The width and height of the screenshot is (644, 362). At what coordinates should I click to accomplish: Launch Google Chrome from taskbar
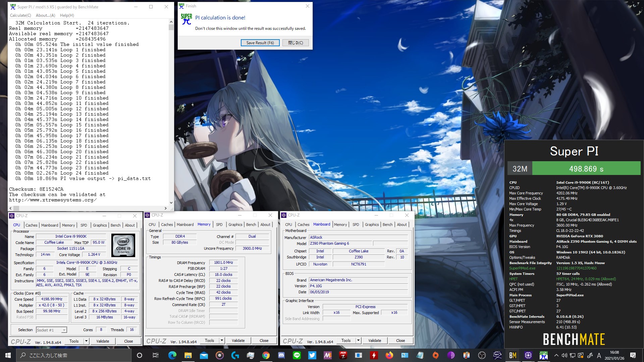(266, 355)
